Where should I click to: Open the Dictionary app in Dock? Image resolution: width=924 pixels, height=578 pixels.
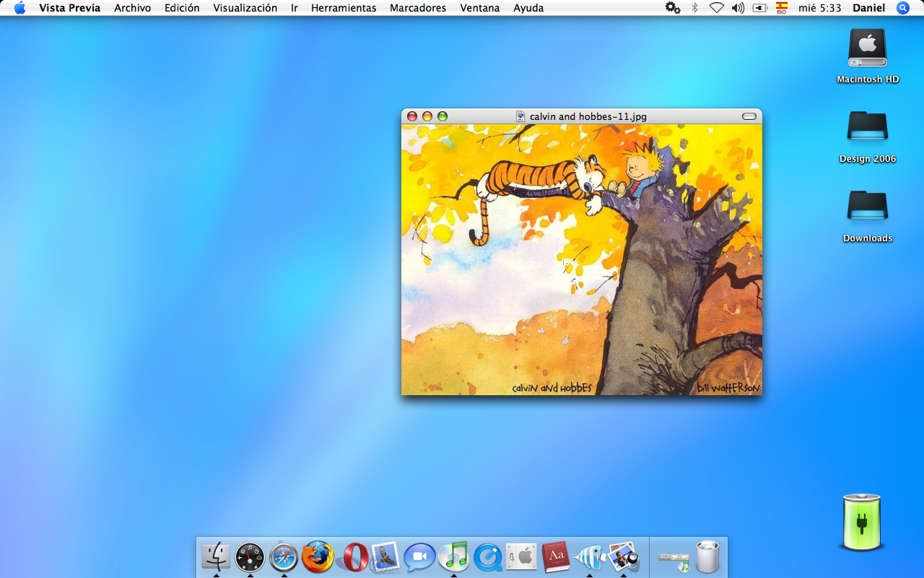[x=555, y=557]
